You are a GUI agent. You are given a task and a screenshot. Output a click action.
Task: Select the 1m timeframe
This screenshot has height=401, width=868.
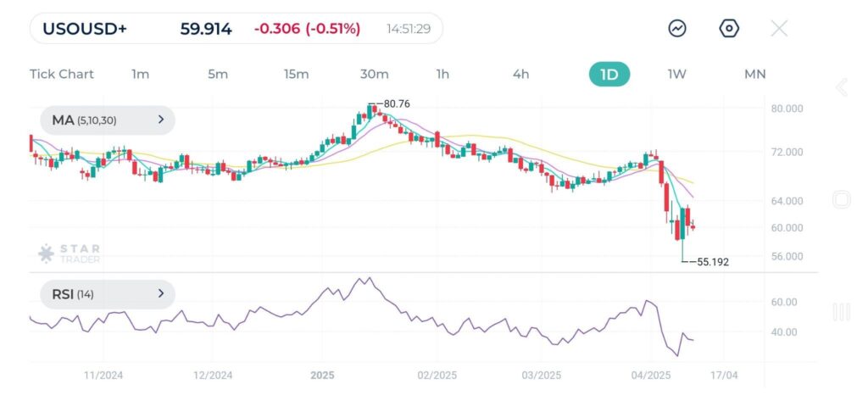[141, 74]
